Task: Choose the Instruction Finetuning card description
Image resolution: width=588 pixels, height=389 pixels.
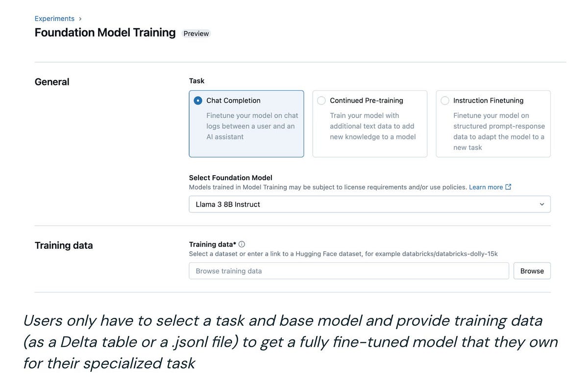Action: point(499,131)
